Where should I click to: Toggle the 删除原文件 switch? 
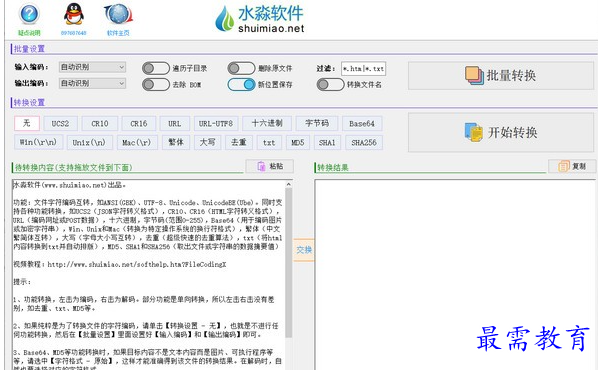click(x=241, y=68)
